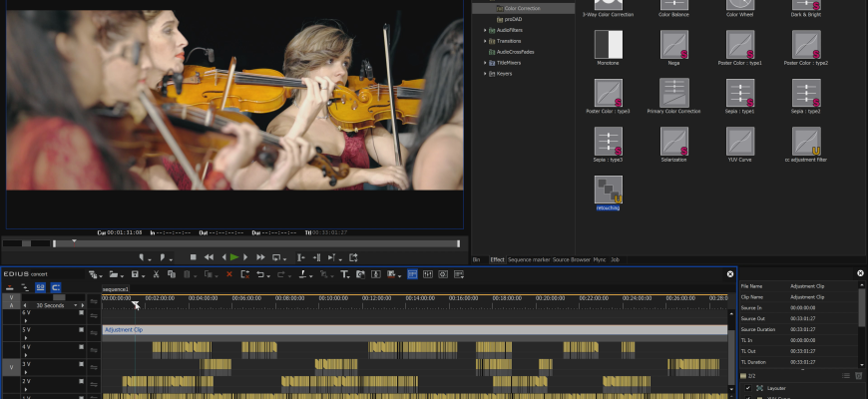
Task: Open the Open Project dropdown
Action: 123,276
